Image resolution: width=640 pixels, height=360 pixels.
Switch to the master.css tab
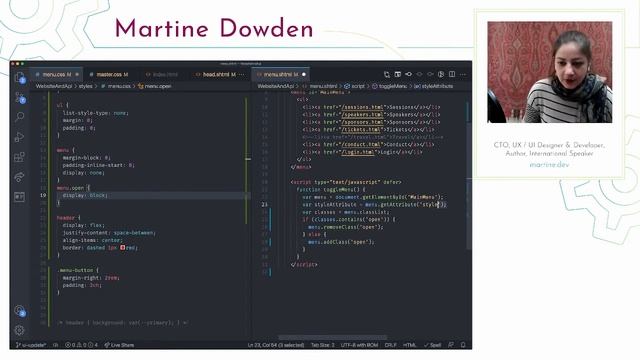click(112, 74)
